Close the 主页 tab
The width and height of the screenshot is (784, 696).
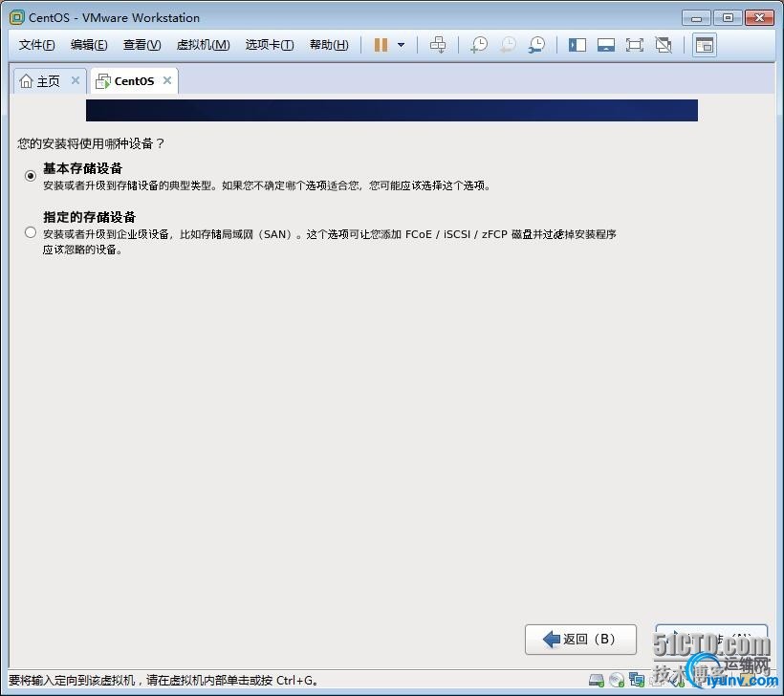click(x=76, y=80)
